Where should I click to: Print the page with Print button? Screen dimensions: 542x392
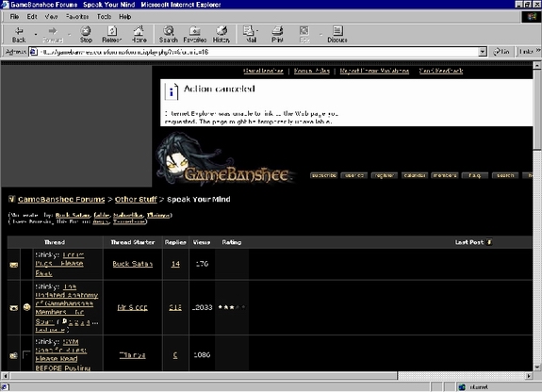277,35
